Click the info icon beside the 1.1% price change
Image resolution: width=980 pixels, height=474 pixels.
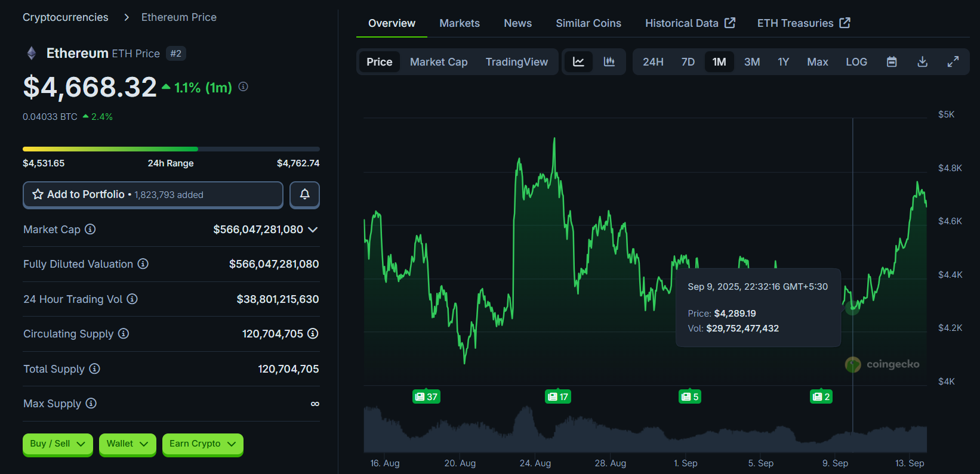(x=243, y=86)
